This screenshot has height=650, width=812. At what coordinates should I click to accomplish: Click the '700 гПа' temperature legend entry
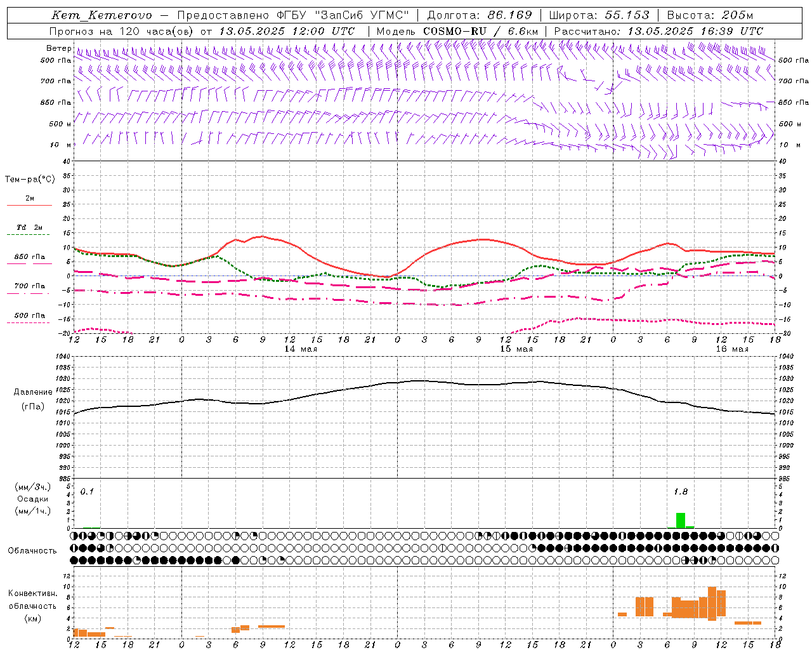(30, 286)
